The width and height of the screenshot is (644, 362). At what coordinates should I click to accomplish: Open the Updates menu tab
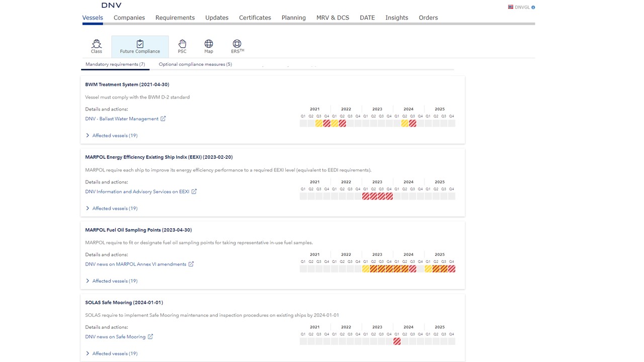(x=217, y=18)
